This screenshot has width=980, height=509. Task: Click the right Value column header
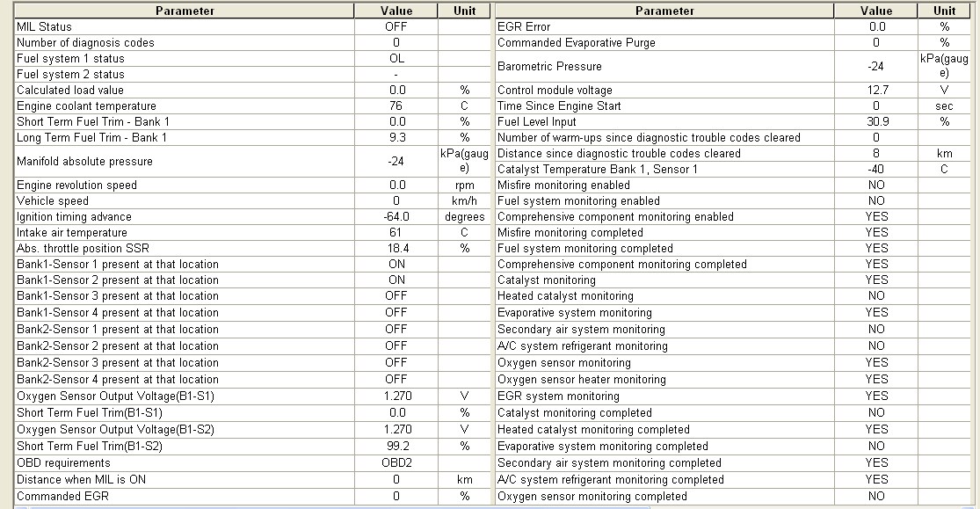875,11
